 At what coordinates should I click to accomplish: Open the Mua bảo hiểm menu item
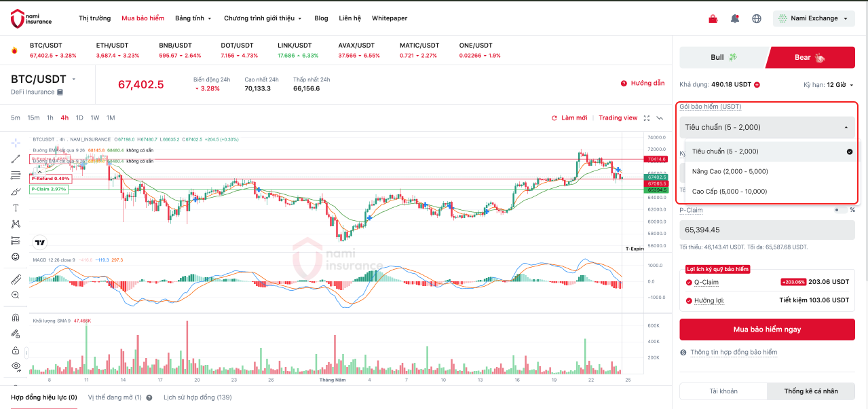click(x=143, y=18)
